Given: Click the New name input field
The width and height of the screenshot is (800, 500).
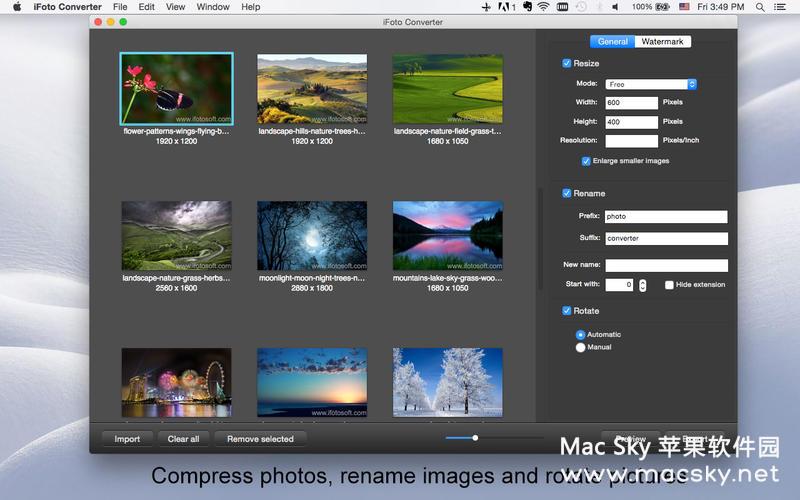Looking at the screenshot, I should click(x=666, y=265).
